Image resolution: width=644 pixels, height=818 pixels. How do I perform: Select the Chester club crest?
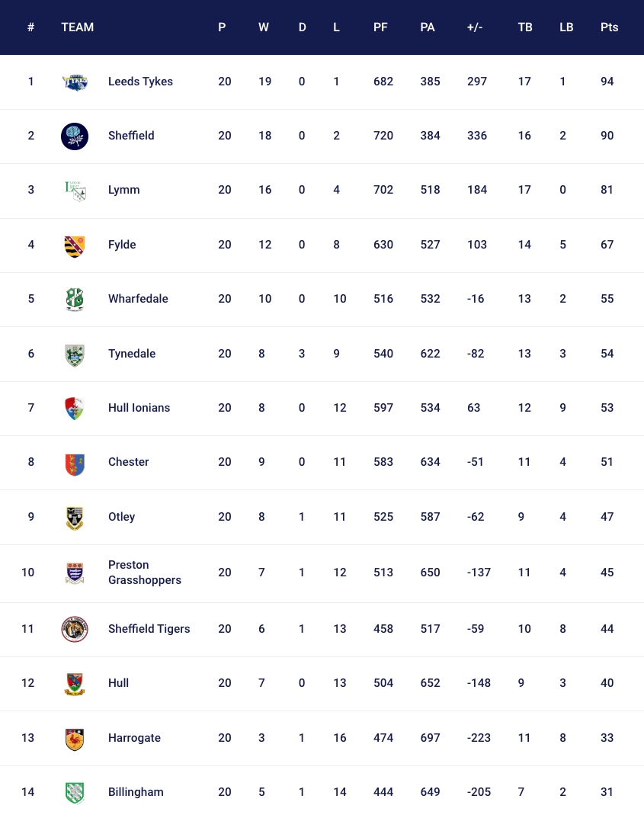[x=75, y=464]
